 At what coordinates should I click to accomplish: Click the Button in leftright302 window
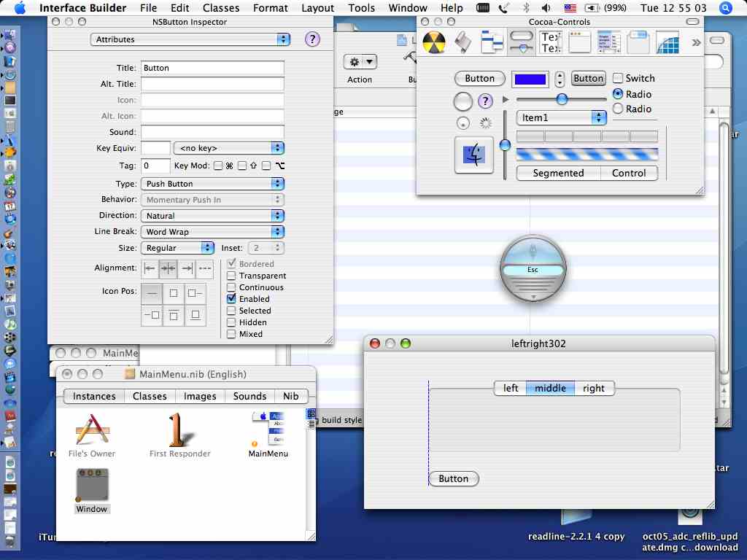click(454, 478)
